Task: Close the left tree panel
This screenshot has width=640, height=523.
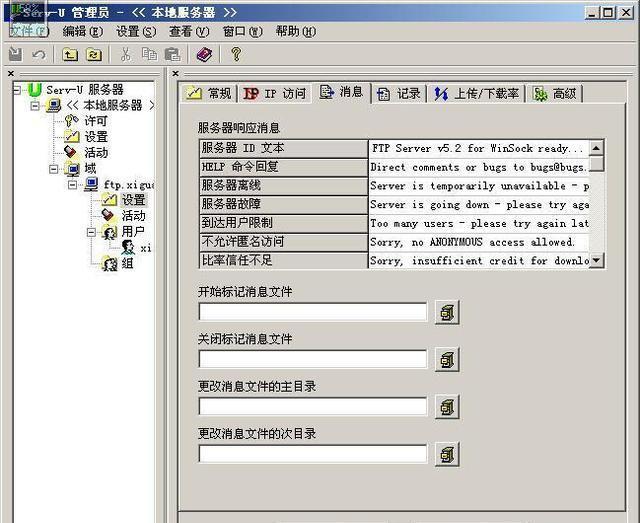Action: click(x=11, y=73)
